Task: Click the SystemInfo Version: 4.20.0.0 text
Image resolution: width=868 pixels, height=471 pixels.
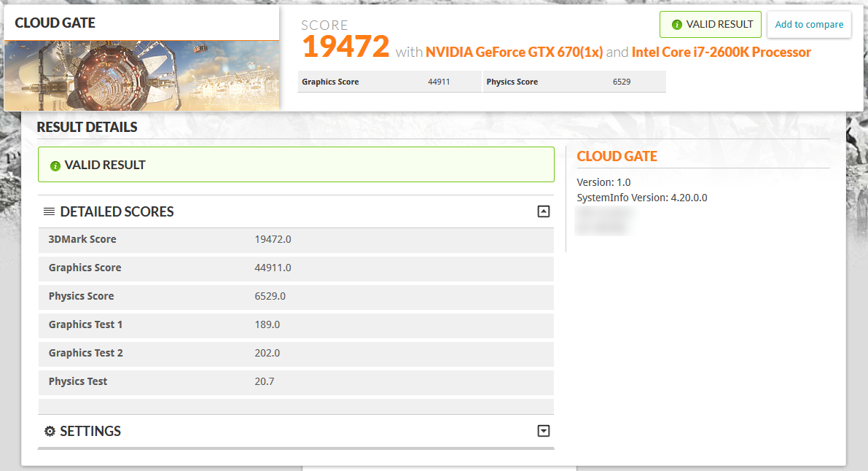Action: tap(642, 198)
